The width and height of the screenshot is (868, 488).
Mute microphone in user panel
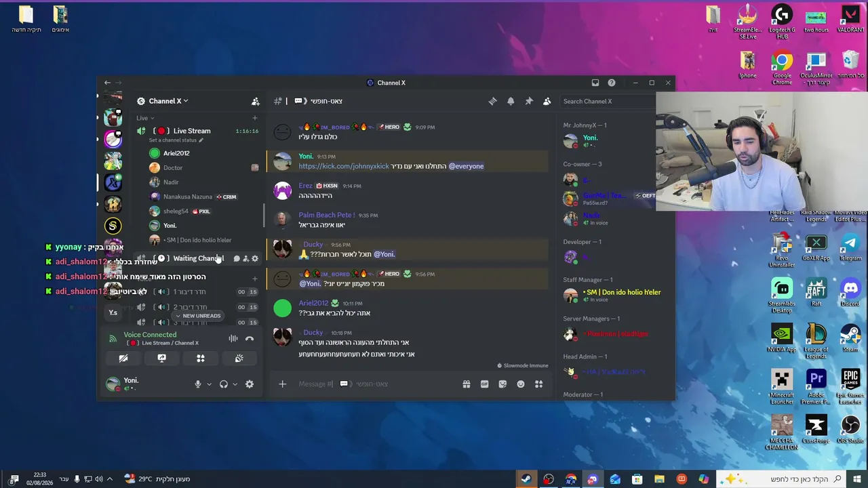tap(198, 384)
